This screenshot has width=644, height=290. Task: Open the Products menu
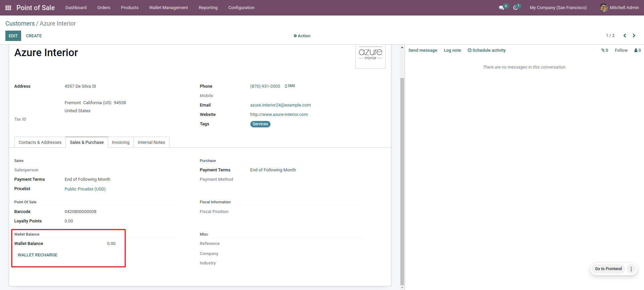130,8
